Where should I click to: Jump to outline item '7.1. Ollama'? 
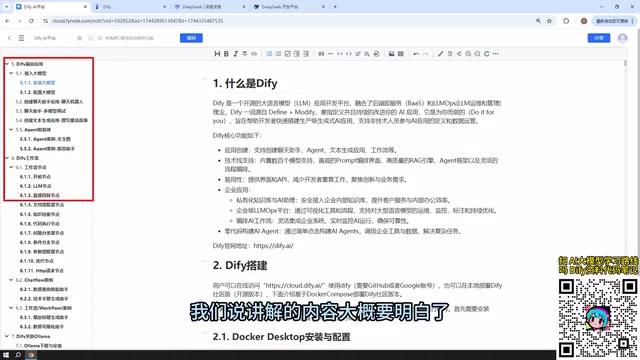tap(38, 346)
